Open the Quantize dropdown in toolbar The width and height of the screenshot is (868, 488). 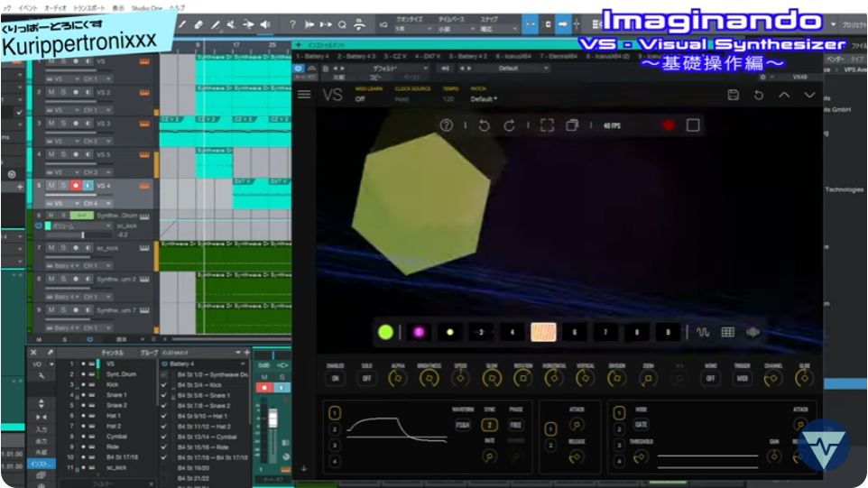coord(413,29)
